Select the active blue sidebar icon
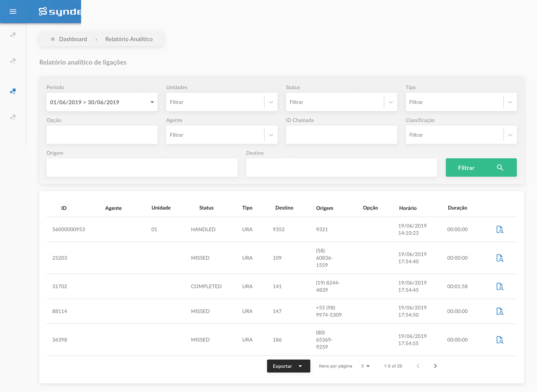This screenshot has width=537, height=392. [13, 91]
